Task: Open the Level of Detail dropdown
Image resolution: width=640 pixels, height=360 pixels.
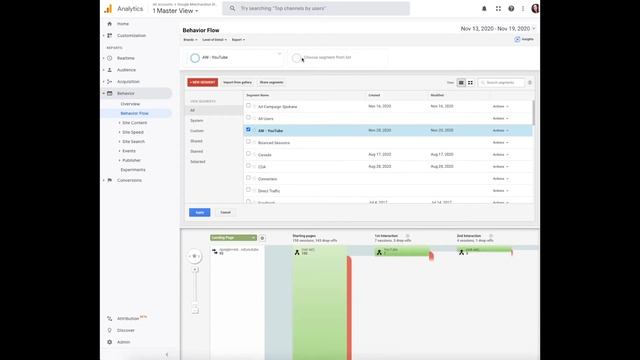Action: pyautogui.click(x=214, y=40)
